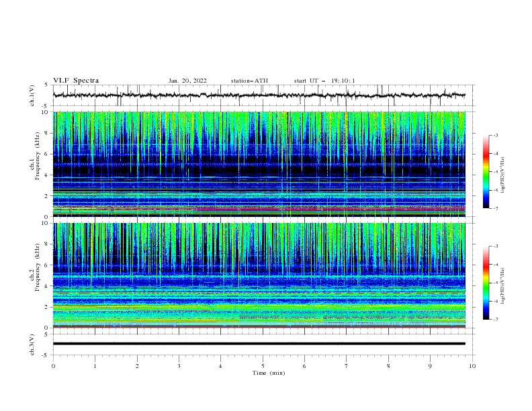Click the ch.1 spectrogram color bar
Viewport: 532px width, 411px height.
pos(486,172)
